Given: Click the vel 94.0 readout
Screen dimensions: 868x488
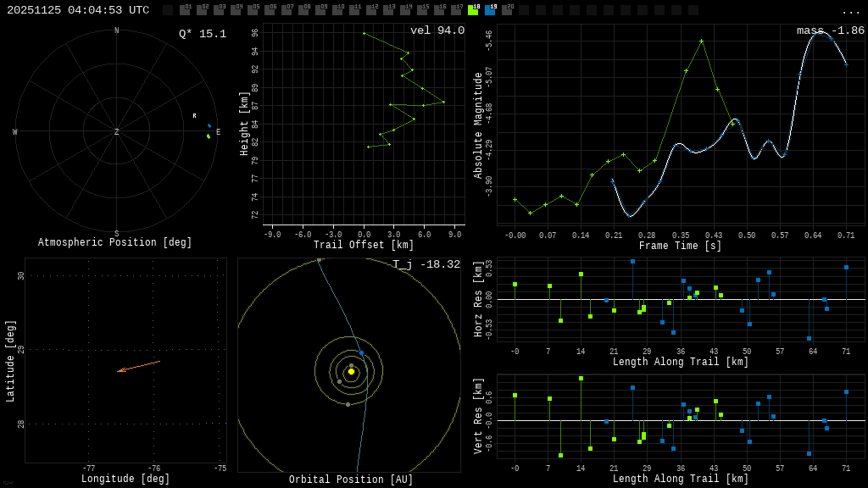Looking at the screenshot, I should 437,30.
